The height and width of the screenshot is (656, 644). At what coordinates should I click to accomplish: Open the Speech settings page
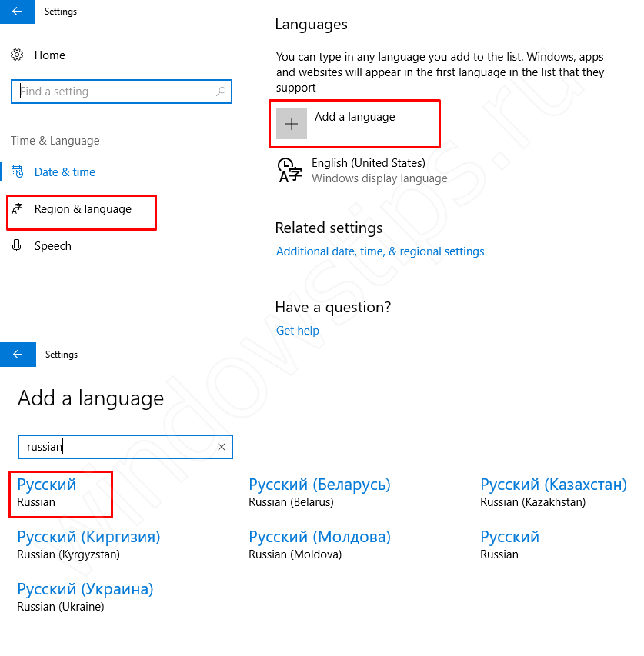[53, 246]
